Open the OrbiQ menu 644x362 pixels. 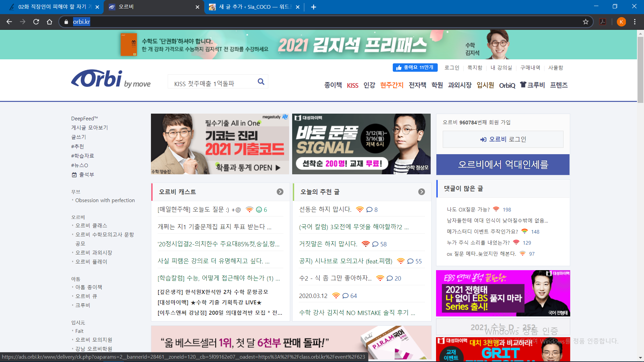tap(507, 85)
